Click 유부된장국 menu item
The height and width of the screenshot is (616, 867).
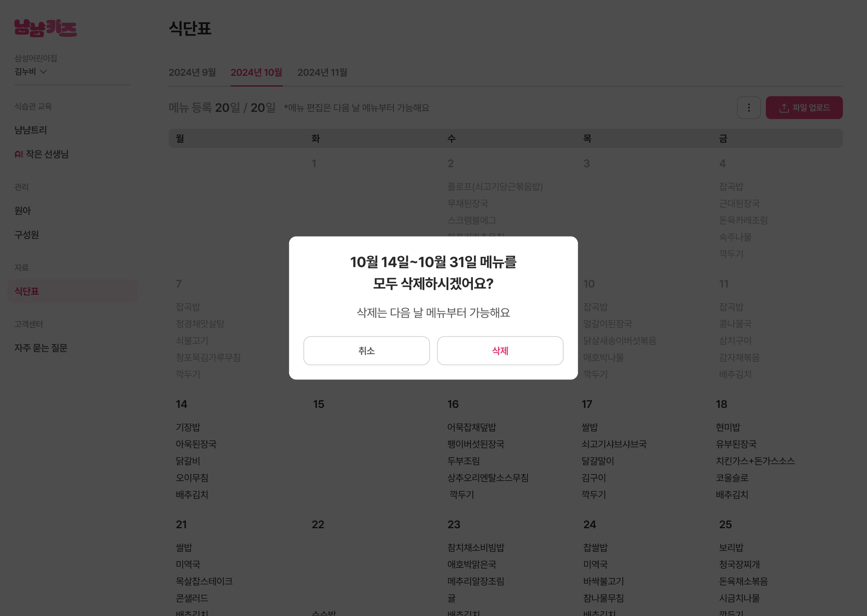[736, 444]
